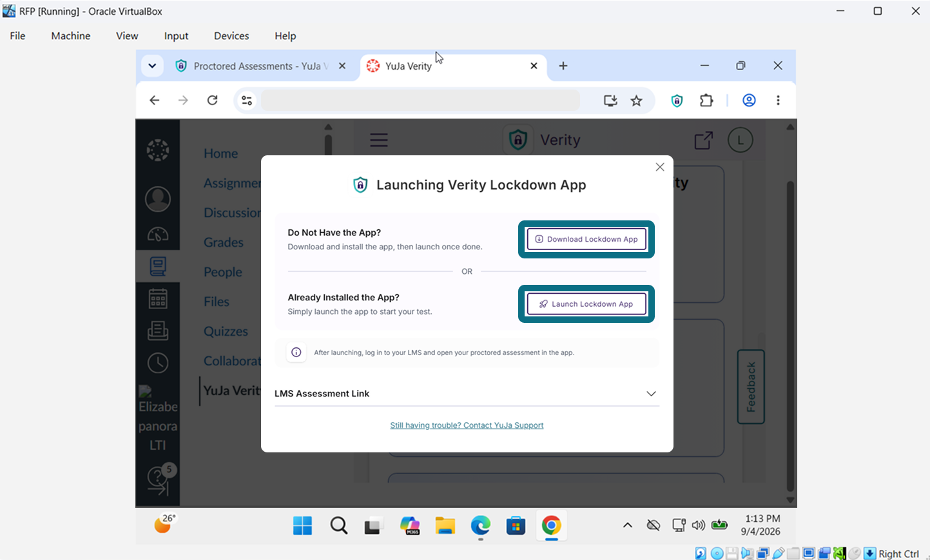Toggle the Verity hamburger menu
This screenshot has width=930, height=560.
(379, 140)
